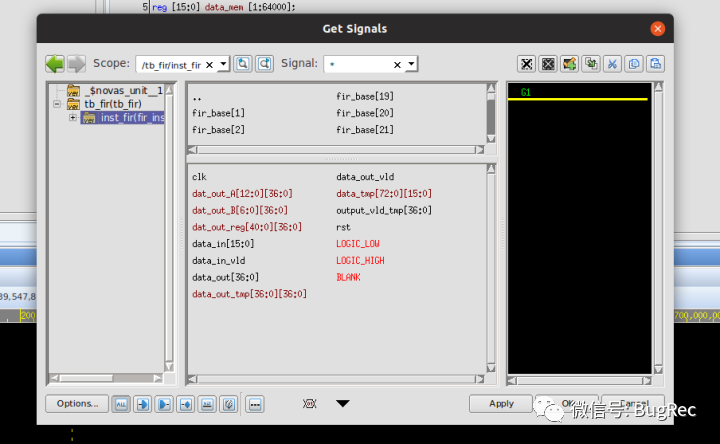Toggle the ALL signals filter button

pos(121,405)
